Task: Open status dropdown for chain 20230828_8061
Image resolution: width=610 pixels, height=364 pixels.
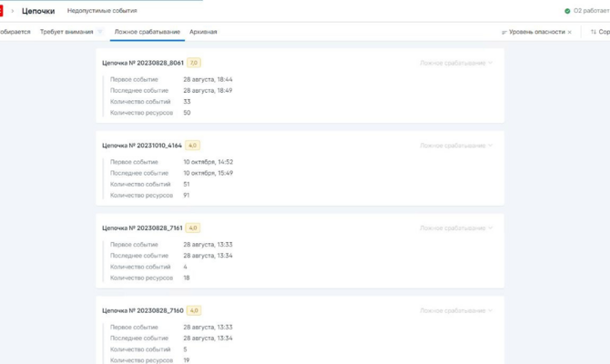Action: (x=456, y=63)
